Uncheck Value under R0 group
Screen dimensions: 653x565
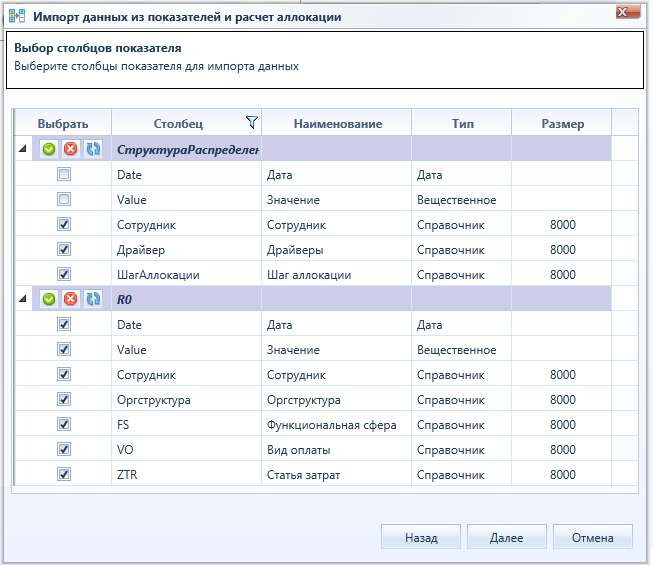point(64,349)
